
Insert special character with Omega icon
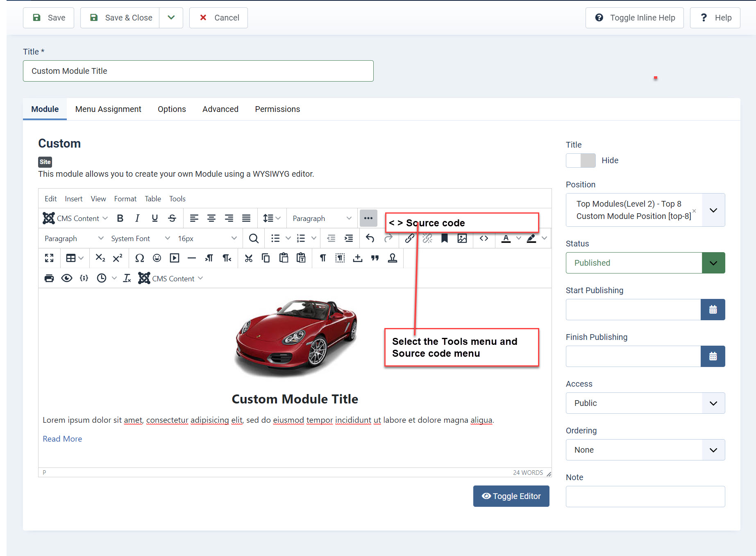[x=139, y=258]
